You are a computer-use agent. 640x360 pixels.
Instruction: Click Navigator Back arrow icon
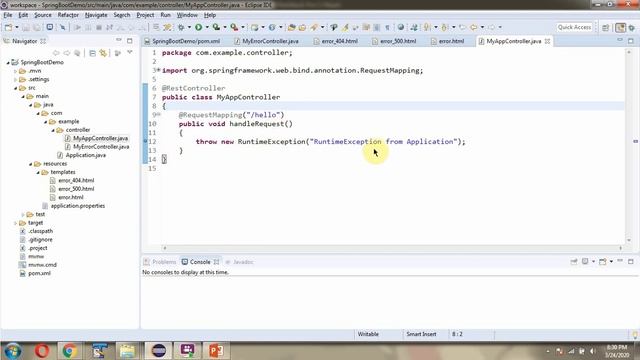56,53
